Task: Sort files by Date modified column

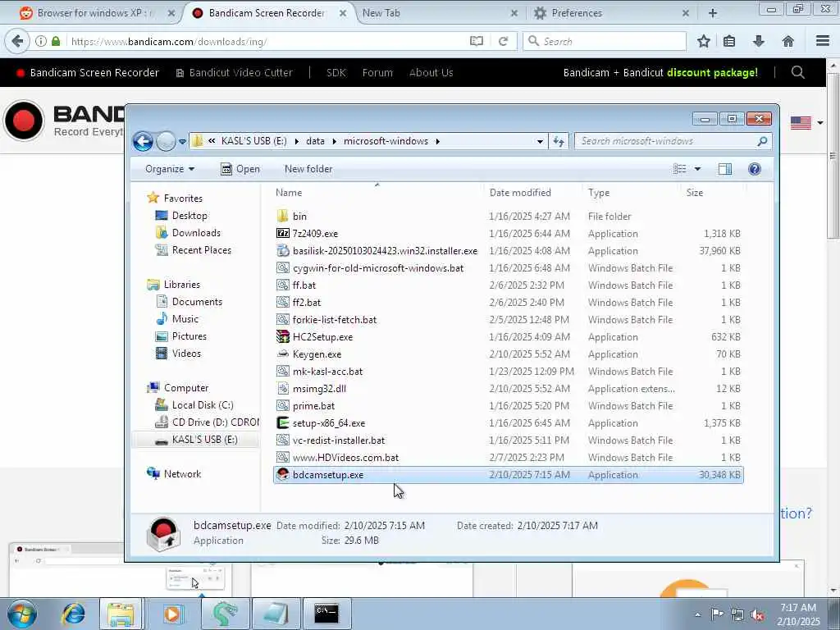Action: point(533,192)
